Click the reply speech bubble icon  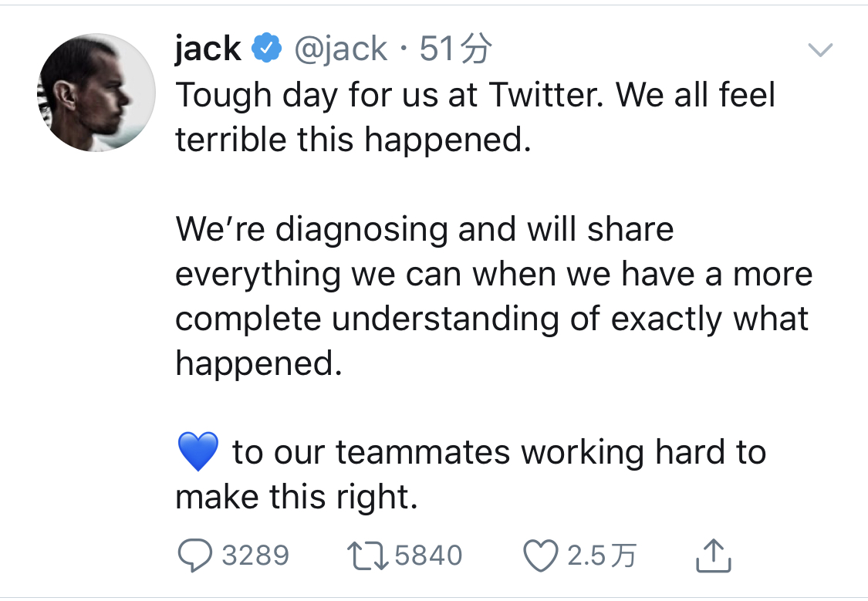(x=195, y=555)
